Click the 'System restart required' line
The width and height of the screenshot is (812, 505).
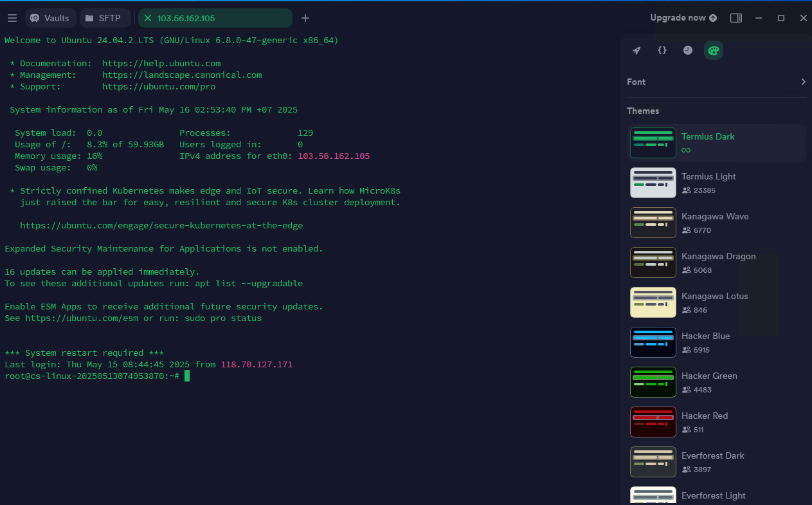tap(84, 353)
